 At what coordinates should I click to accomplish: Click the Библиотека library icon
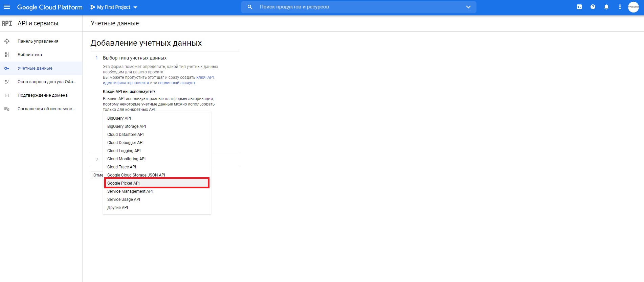click(7, 55)
